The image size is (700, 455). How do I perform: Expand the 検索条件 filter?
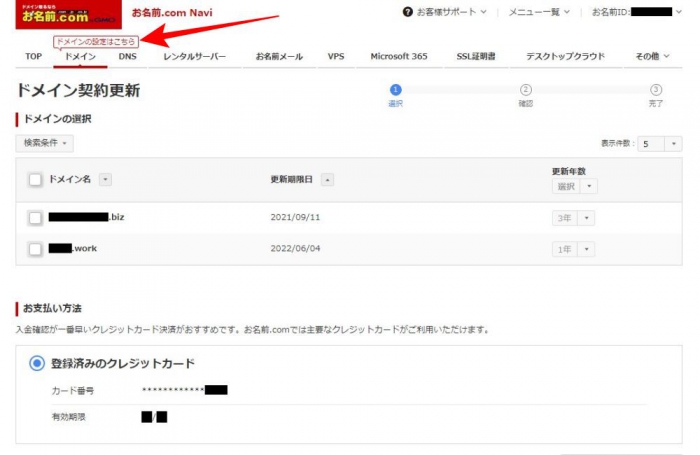point(45,143)
